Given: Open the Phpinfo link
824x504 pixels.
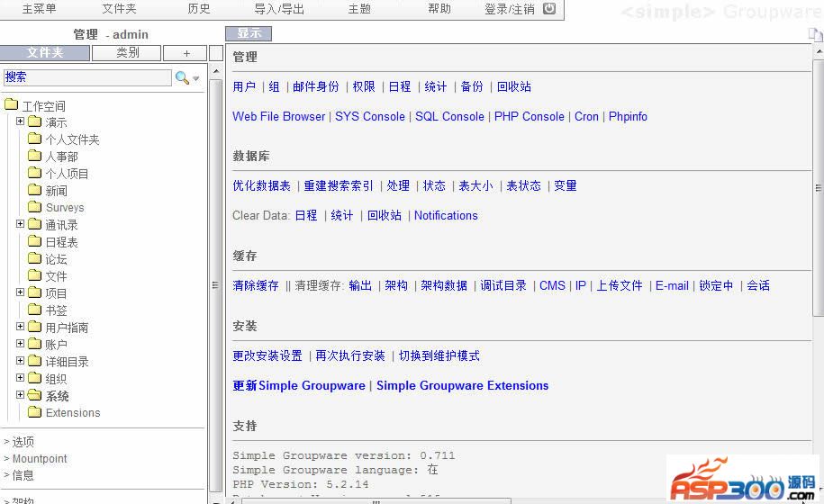Looking at the screenshot, I should (x=628, y=117).
